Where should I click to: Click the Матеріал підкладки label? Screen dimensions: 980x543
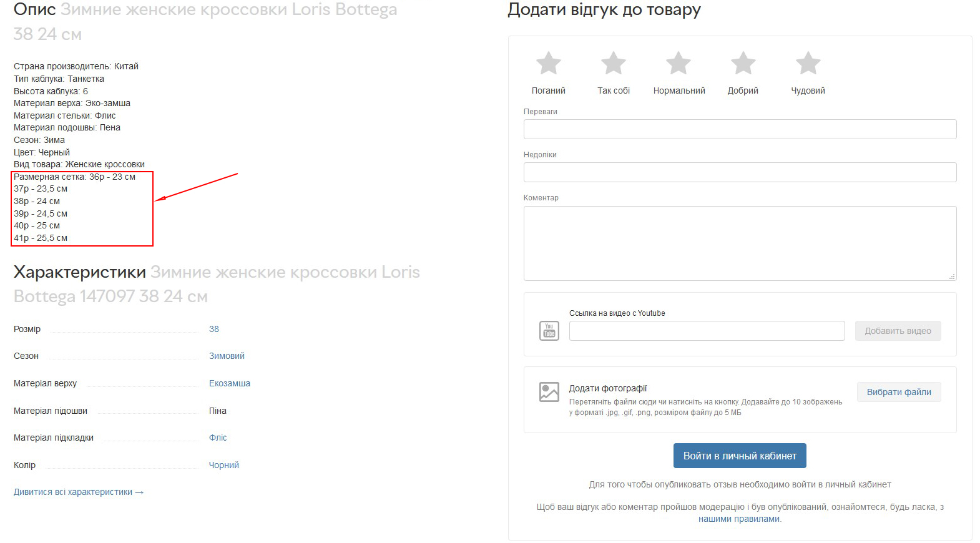(x=54, y=438)
